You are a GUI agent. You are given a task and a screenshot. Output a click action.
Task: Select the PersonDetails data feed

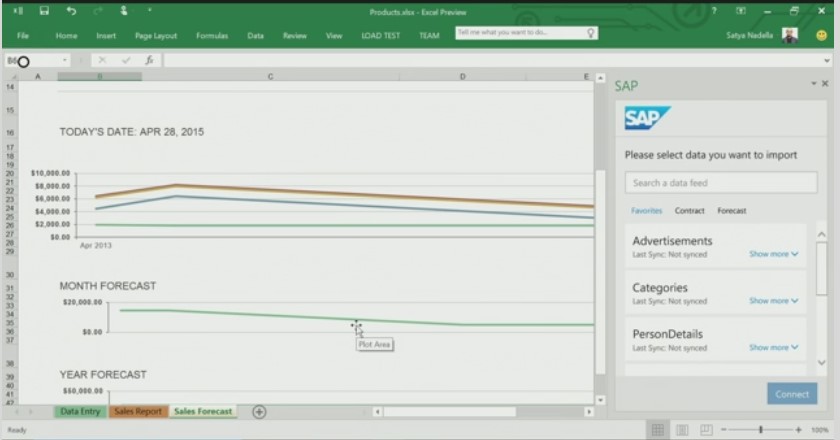click(x=716, y=339)
